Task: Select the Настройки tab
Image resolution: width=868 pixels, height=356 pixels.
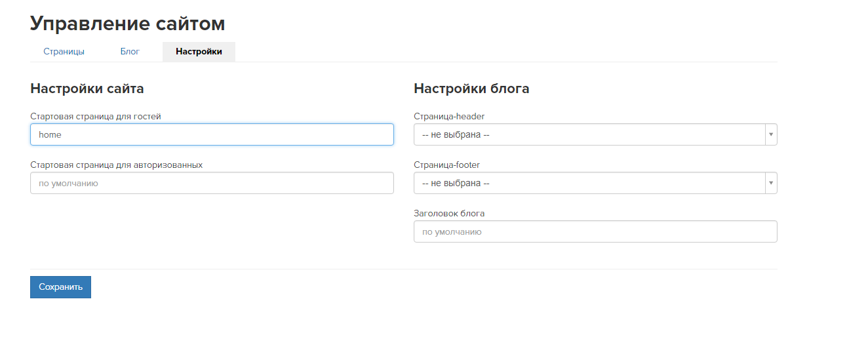Action: [x=199, y=52]
